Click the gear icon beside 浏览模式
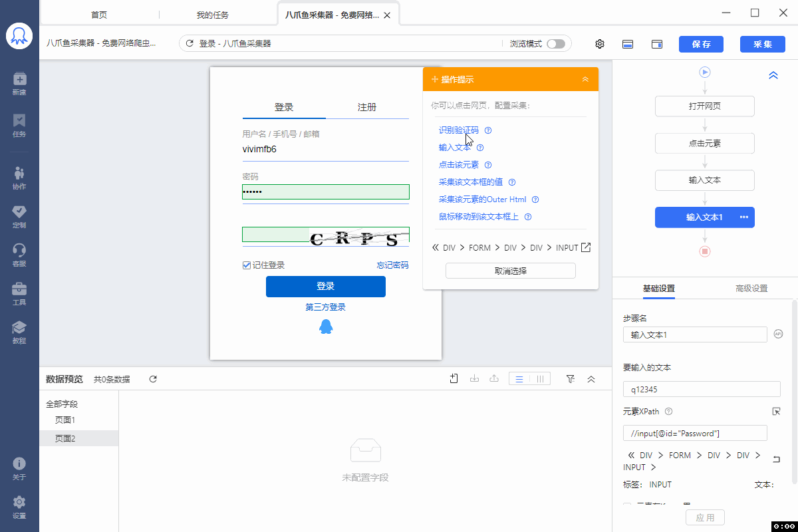 click(600, 44)
